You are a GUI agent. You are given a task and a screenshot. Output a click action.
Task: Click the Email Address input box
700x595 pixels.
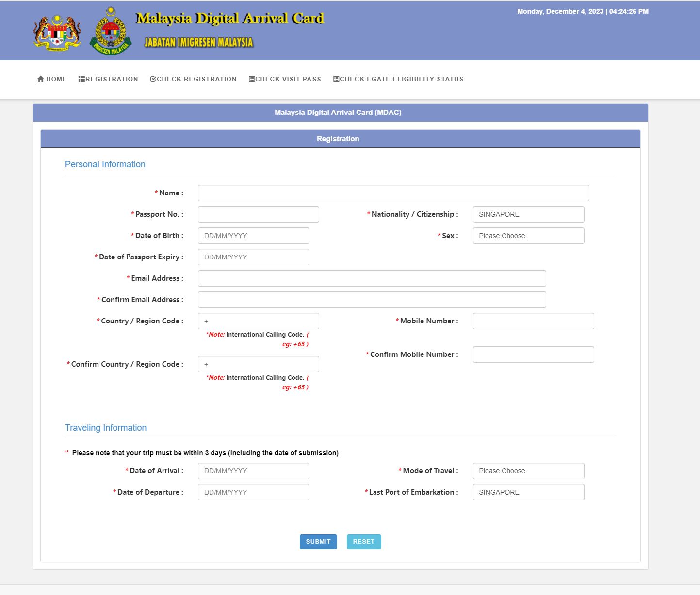(372, 278)
